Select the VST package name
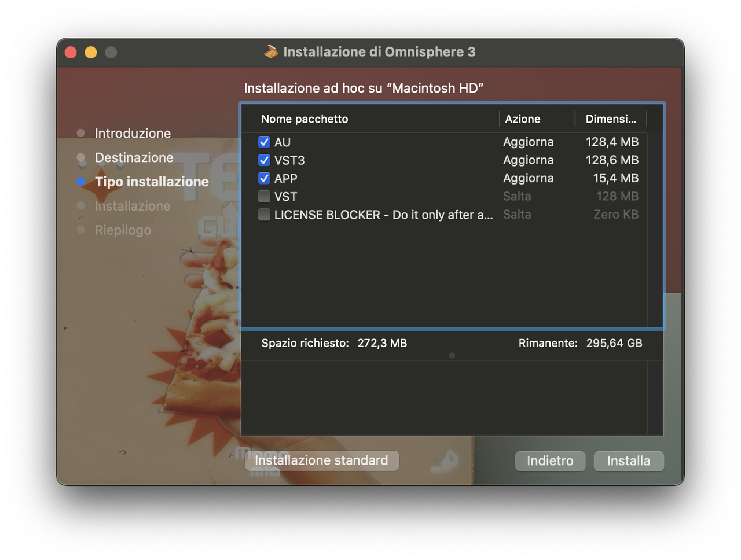This screenshot has height=560, width=741. [285, 197]
